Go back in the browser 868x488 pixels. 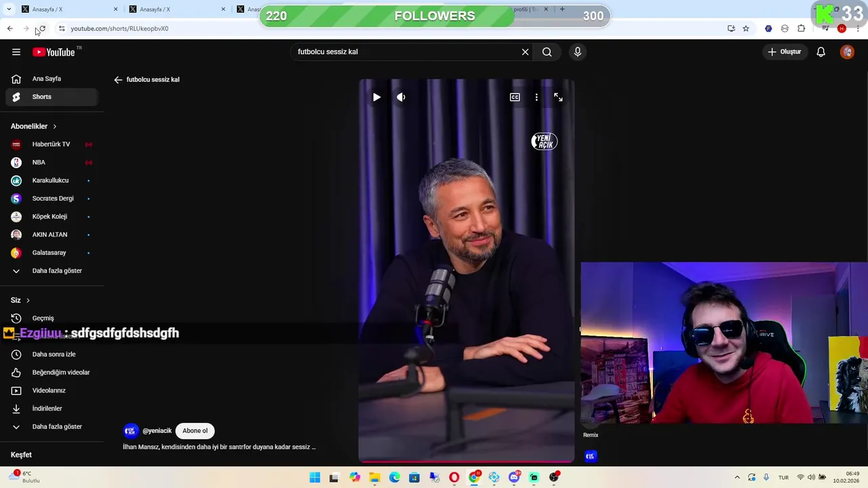point(9,28)
